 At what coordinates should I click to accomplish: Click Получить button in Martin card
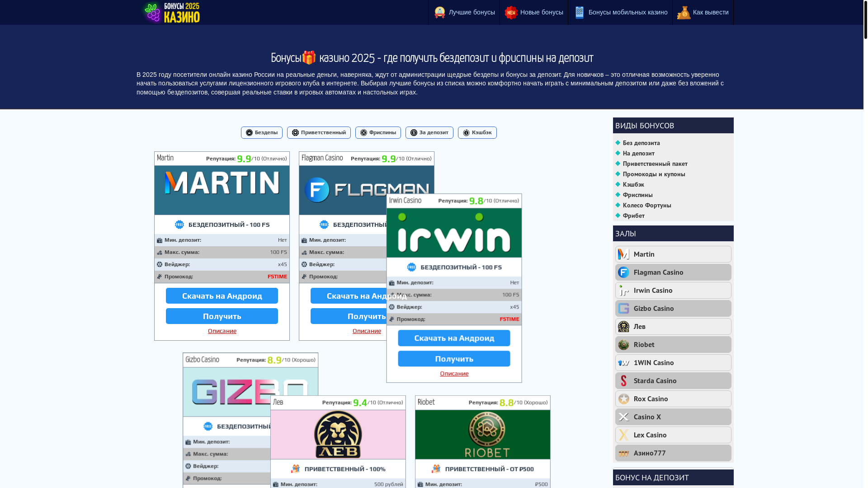tap(222, 316)
